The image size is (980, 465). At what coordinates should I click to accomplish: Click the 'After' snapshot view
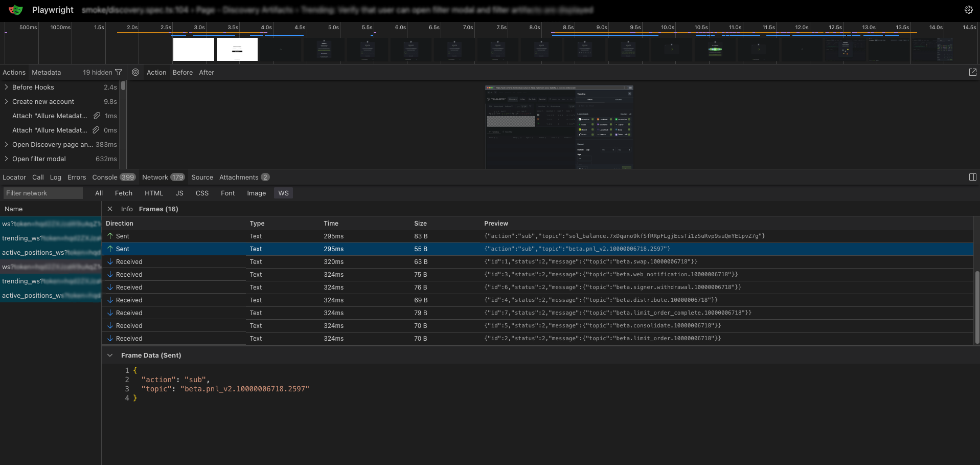pos(207,72)
